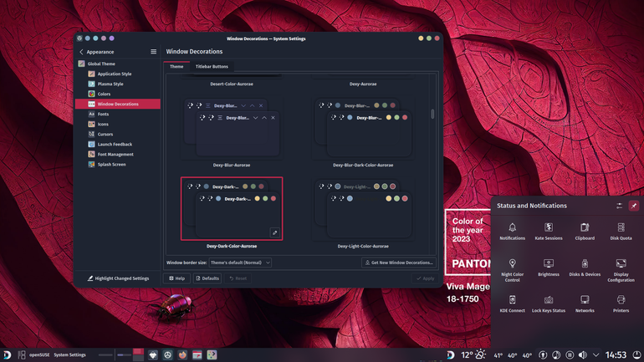
Task: Click Get New Window Decorations button
Action: coord(398,263)
